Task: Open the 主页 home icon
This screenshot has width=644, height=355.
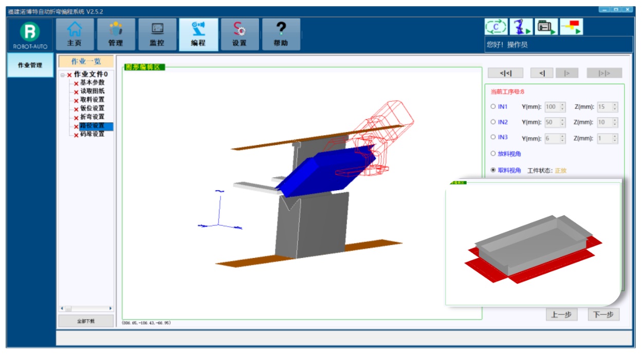Action: tap(75, 34)
